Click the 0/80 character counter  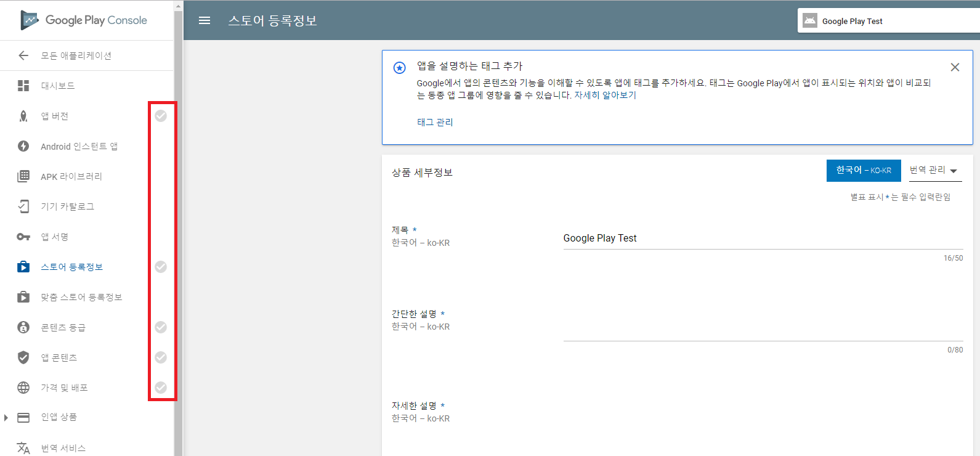coord(955,350)
